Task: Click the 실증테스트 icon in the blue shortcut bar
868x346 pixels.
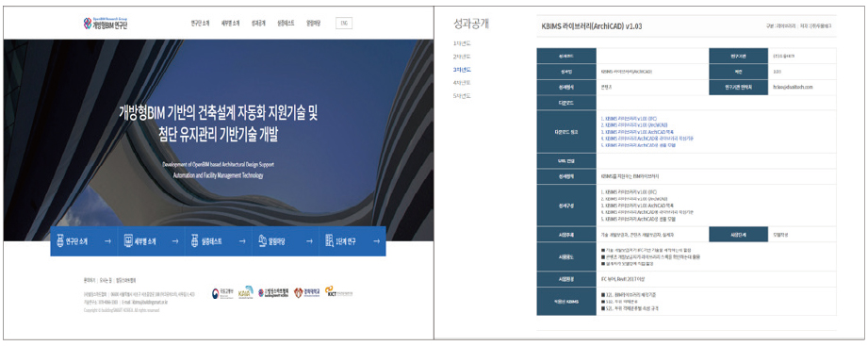Action: tap(194, 241)
